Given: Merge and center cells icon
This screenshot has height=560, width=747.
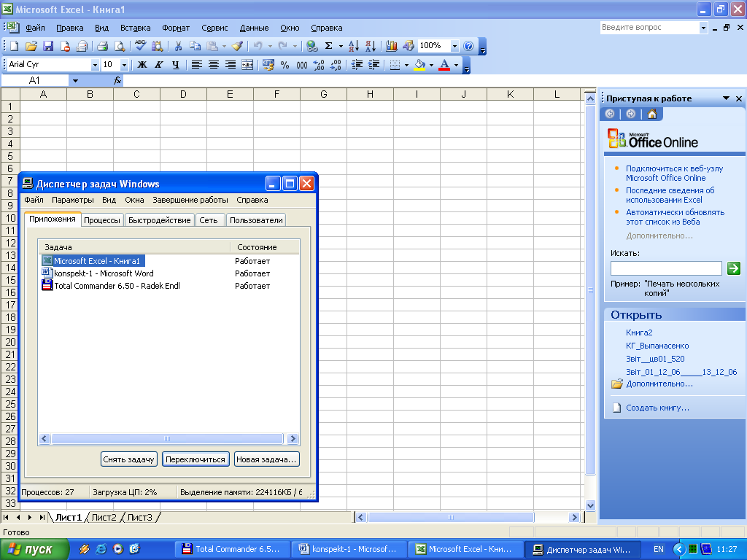Looking at the screenshot, I should click(x=247, y=64).
